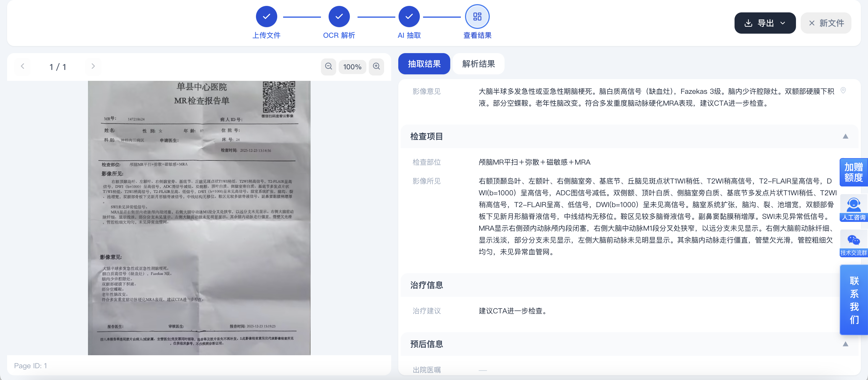Click the 出院医嘱 field label
Viewport: 868px width, 380px height.
[x=427, y=370]
